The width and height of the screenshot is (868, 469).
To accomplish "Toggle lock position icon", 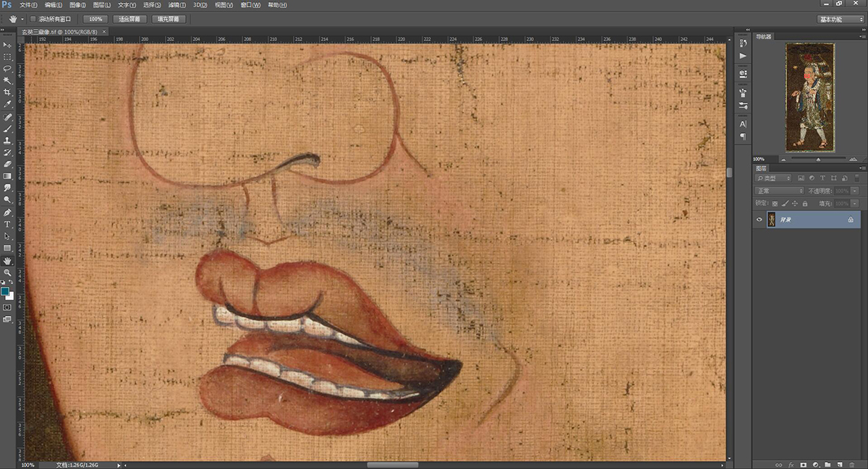I will (795, 204).
